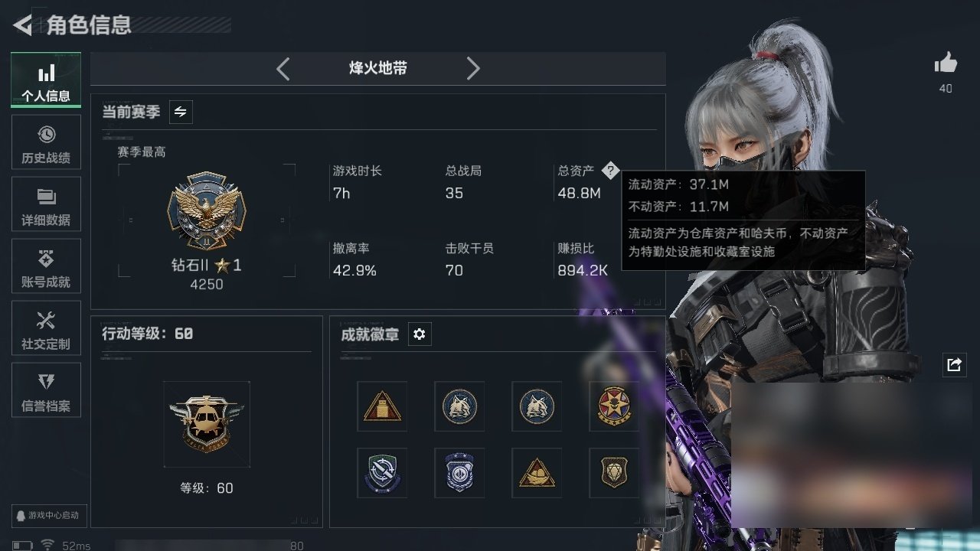Open the 信誉档案 tab
This screenshot has width=980, height=551.
coord(46,390)
